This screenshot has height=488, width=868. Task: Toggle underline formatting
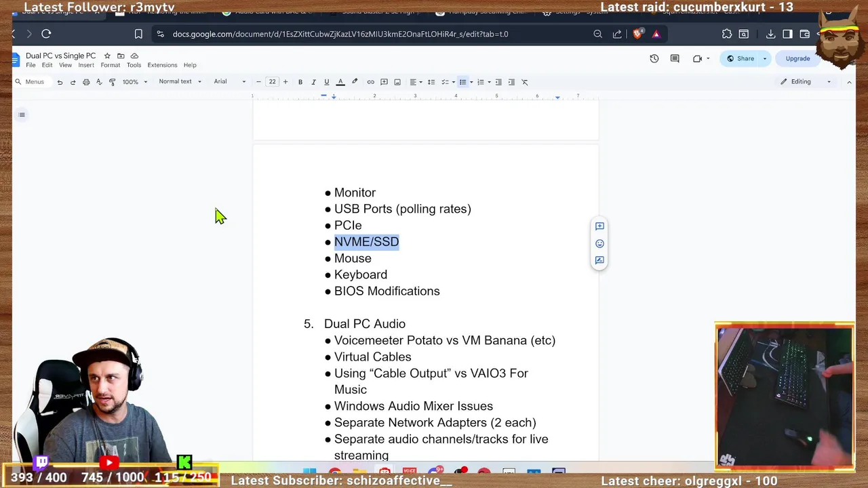(x=326, y=82)
